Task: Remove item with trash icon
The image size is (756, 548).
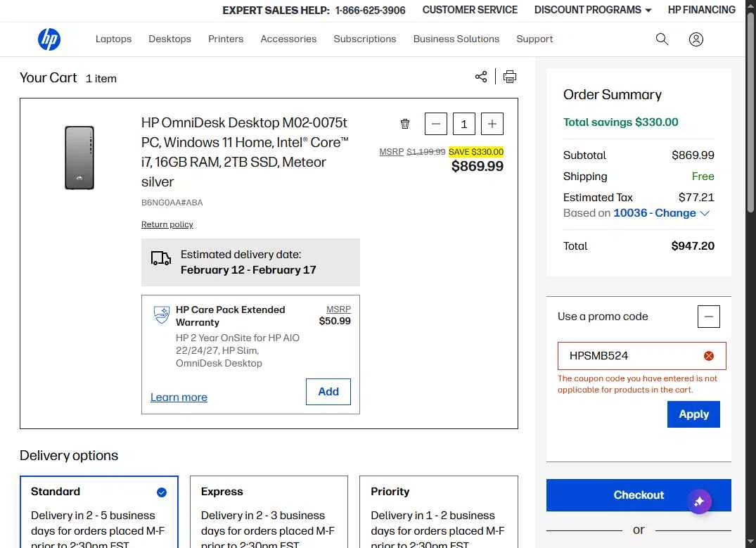Action: (405, 124)
